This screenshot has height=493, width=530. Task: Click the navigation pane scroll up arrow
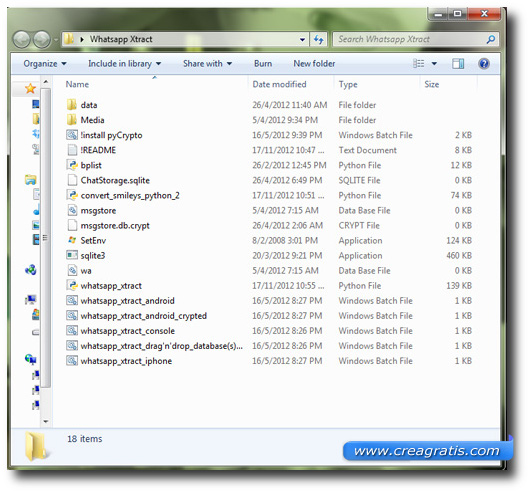click(x=46, y=82)
